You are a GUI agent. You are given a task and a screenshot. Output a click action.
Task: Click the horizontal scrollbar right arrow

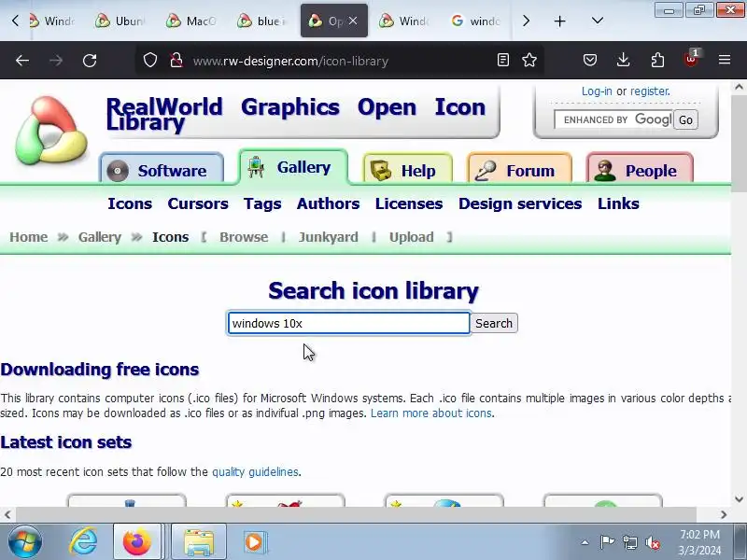tap(723, 514)
